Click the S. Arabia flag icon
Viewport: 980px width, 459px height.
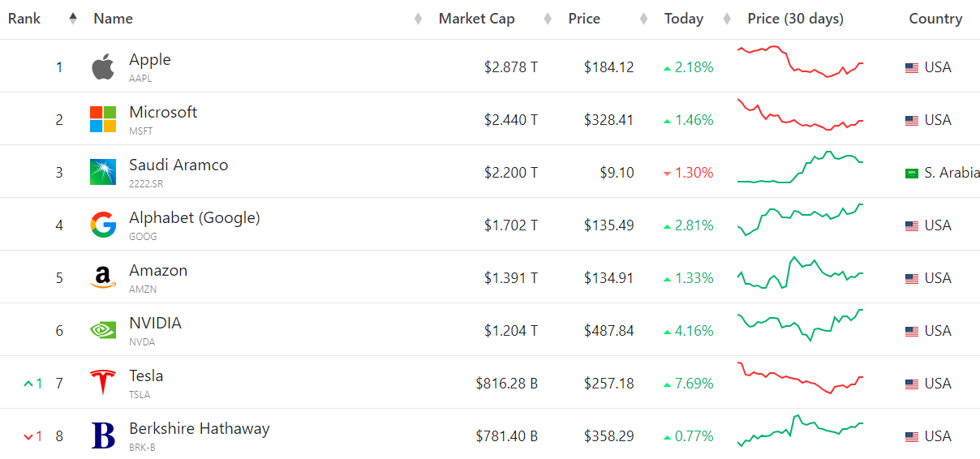tap(912, 173)
